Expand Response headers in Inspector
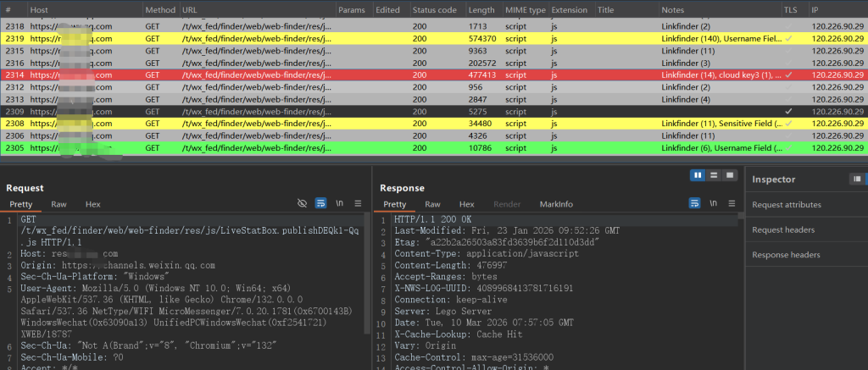This screenshot has height=370, width=868. point(787,255)
